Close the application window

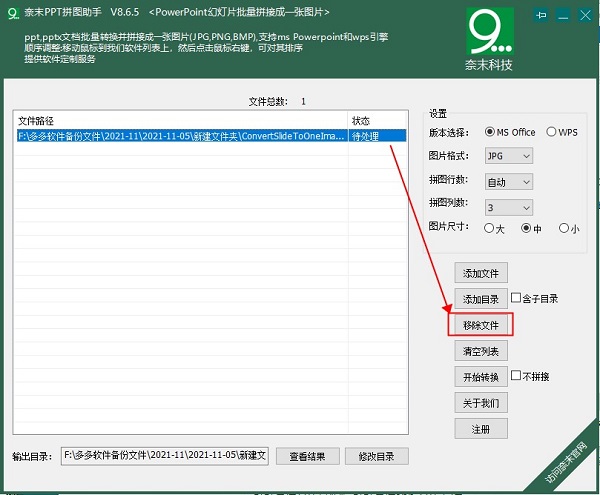click(x=585, y=15)
